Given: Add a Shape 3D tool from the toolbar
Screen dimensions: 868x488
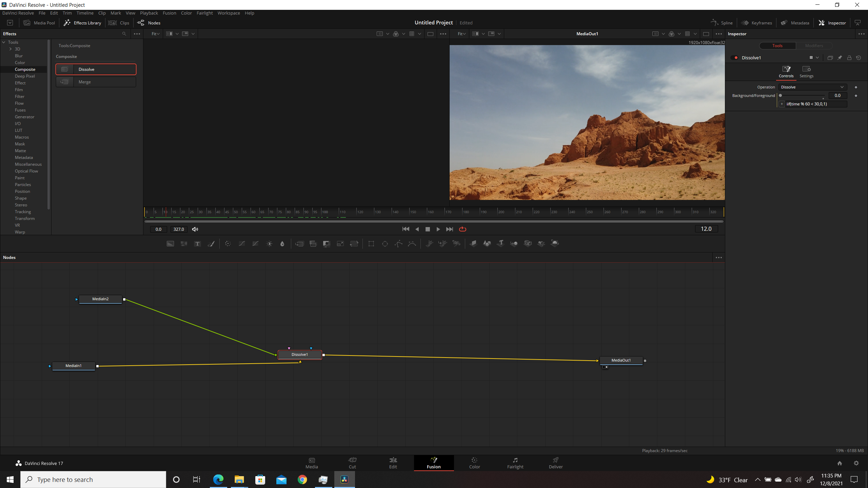Looking at the screenshot, I should click(487, 243).
